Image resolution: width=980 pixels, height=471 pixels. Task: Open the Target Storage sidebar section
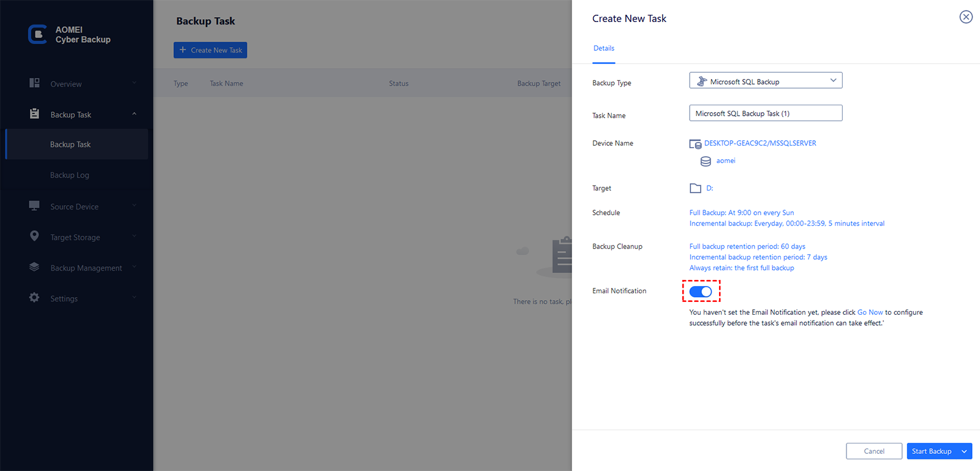tap(77, 237)
